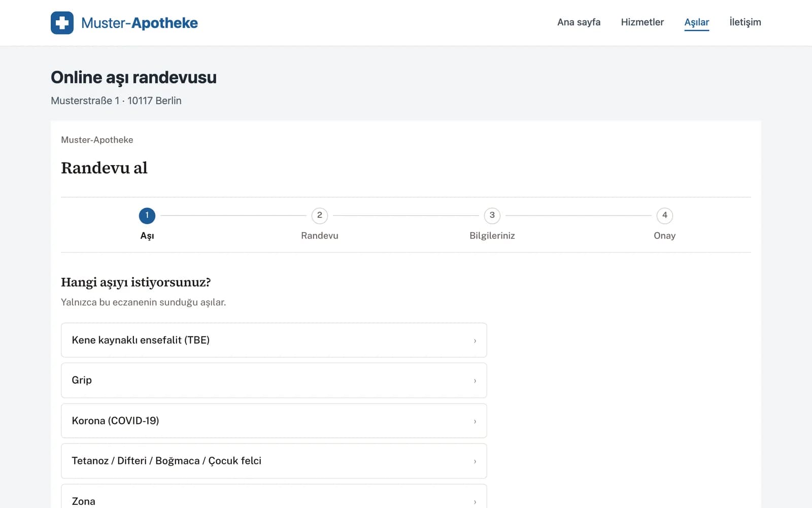This screenshot has height=508, width=812.
Task: Choose the Zona vaccine option
Action: tap(274, 496)
